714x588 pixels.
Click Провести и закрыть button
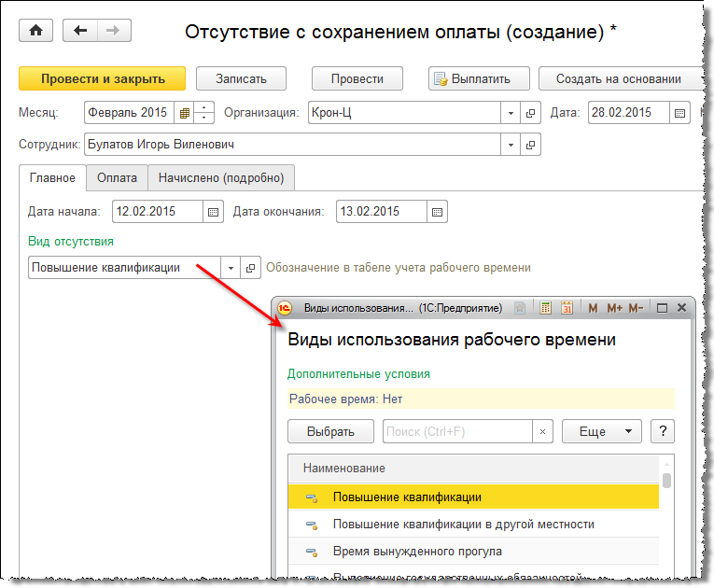(x=103, y=79)
